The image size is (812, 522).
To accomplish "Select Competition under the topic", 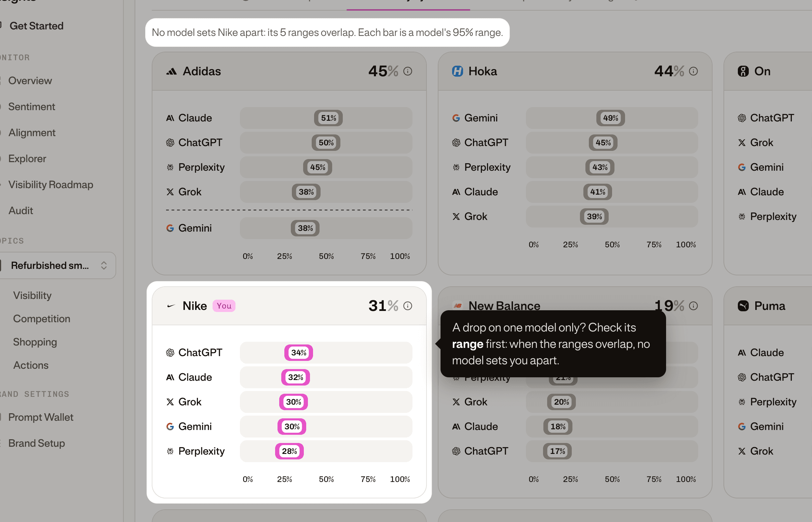I will pyautogui.click(x=42, y=319).
